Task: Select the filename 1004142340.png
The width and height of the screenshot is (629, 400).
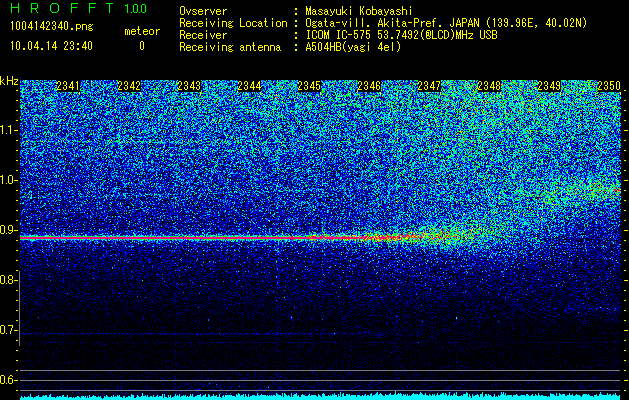Action: (x=52, y=27)
